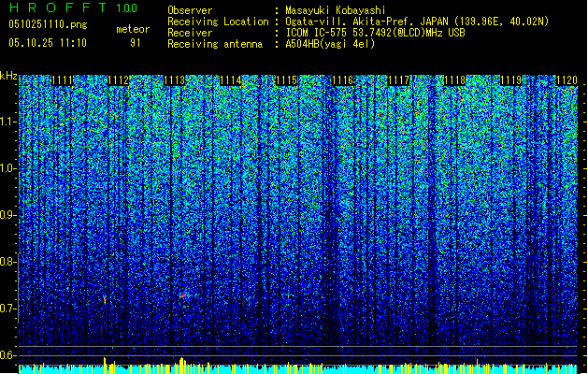Click time marker 1117
The image size is (588, 374).
pyautogui.click(x=398, y=80)
